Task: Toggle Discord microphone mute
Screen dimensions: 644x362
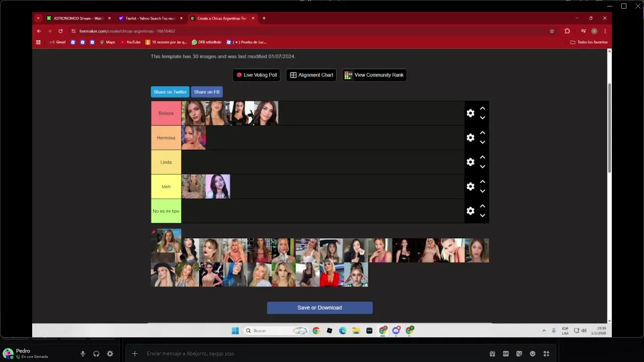Action: click(83, 353)
